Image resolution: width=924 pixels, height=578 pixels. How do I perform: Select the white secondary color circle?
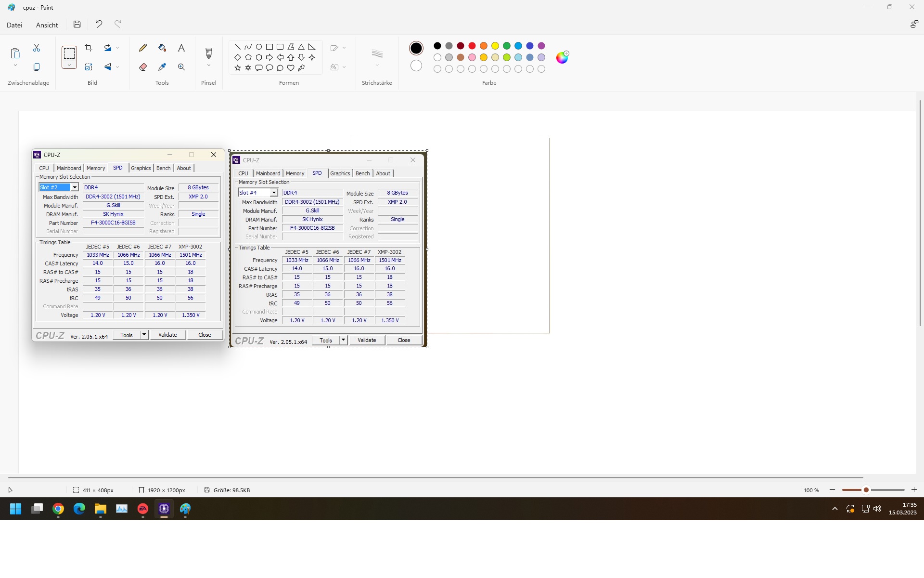click(x=416, y=66)
